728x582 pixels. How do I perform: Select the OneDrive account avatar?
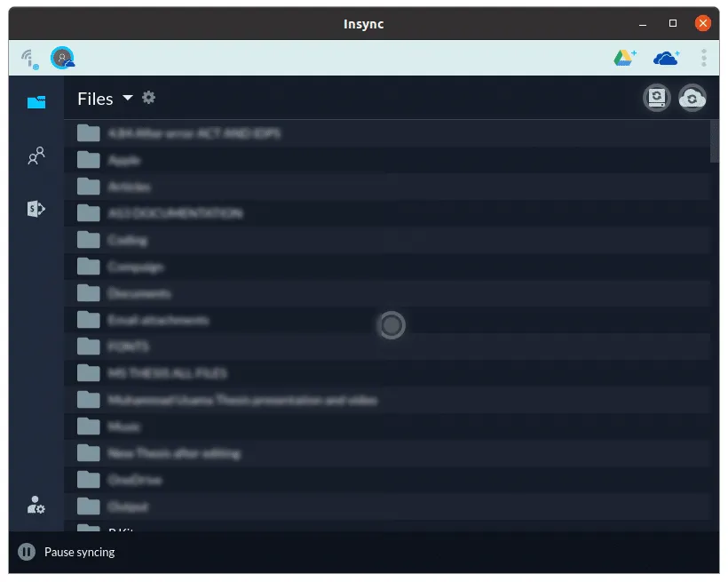point(63,58)
